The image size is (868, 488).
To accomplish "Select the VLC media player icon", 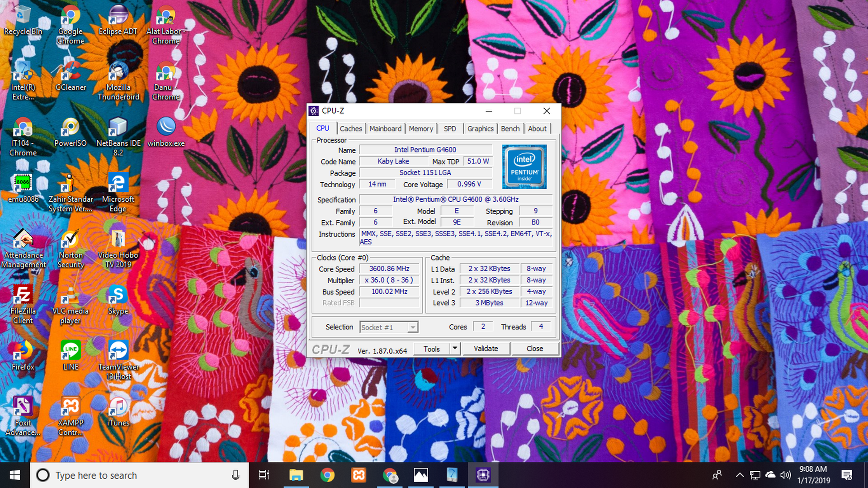I will [x=71, y=305].
